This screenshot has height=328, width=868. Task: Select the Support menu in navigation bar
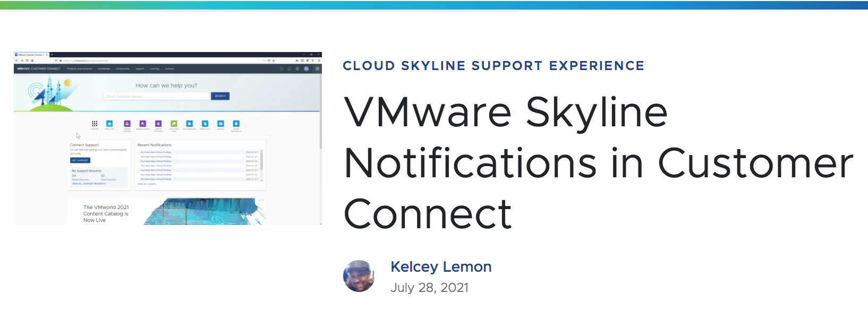(x=140, y=68)
